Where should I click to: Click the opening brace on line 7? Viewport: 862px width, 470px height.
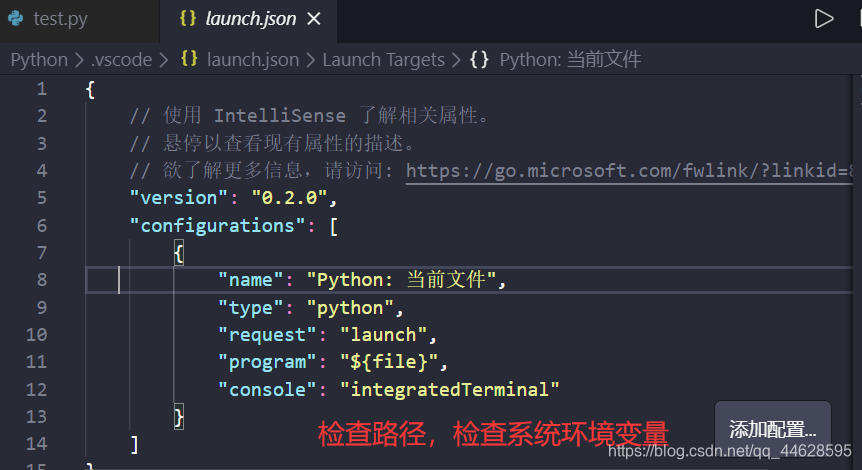179,253
